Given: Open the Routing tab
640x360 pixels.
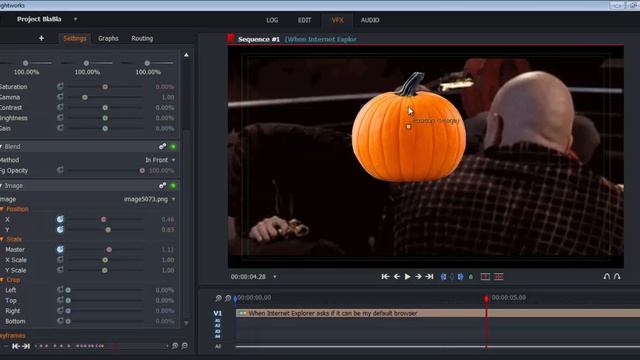Looking at the screenshot, I should coord(142,38).
